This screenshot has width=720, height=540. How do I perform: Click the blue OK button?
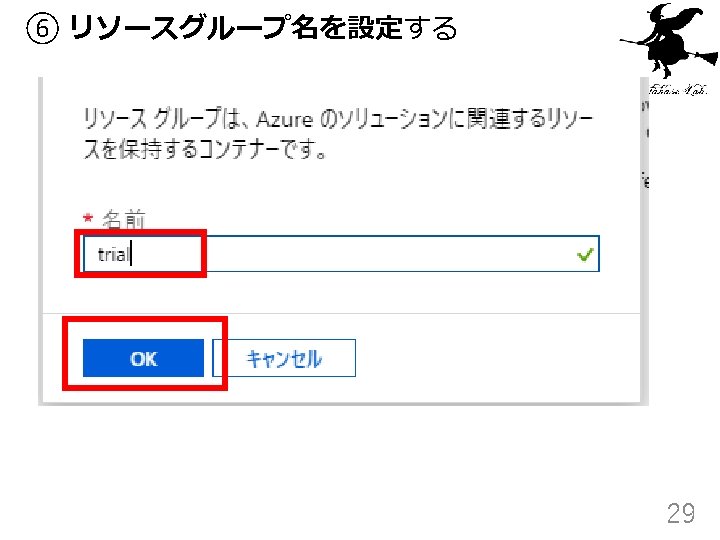[x=143, y=358]
